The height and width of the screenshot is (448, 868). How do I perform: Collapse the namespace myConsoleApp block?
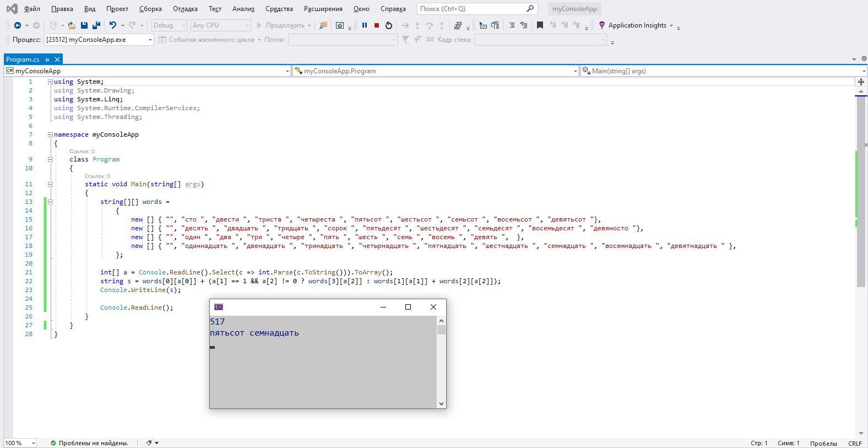50,134
